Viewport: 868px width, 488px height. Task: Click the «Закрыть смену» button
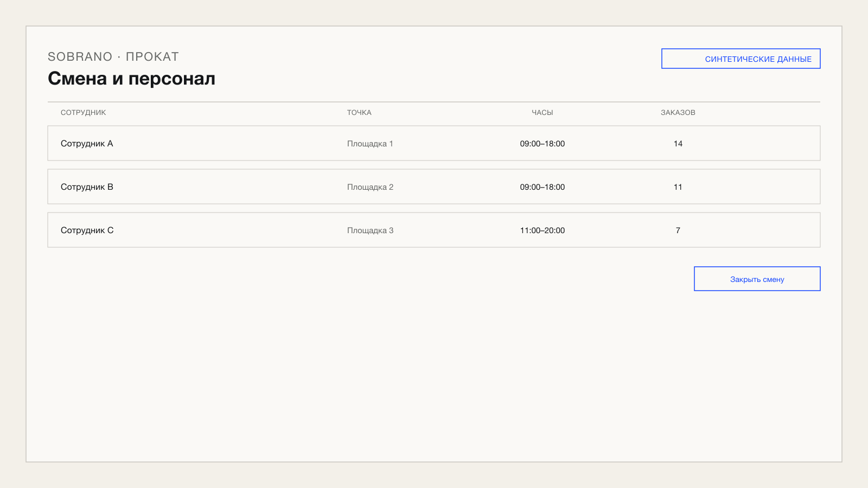coord(757,279)
